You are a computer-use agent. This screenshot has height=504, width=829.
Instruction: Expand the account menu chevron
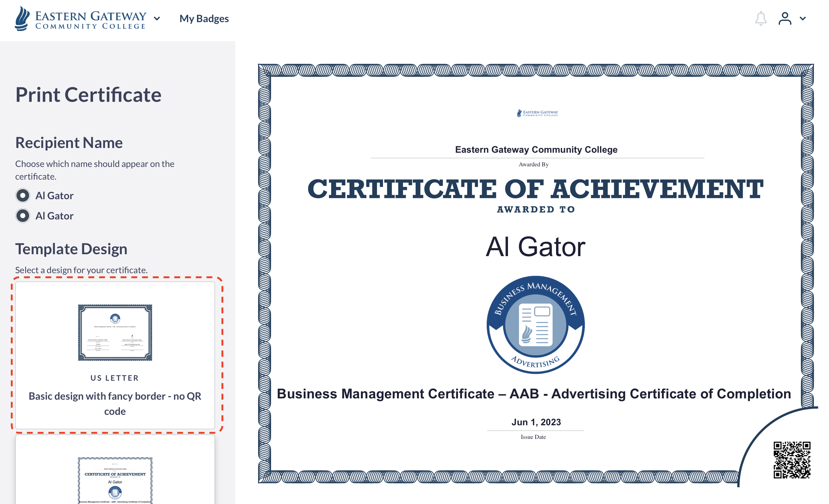click(803, 18)
